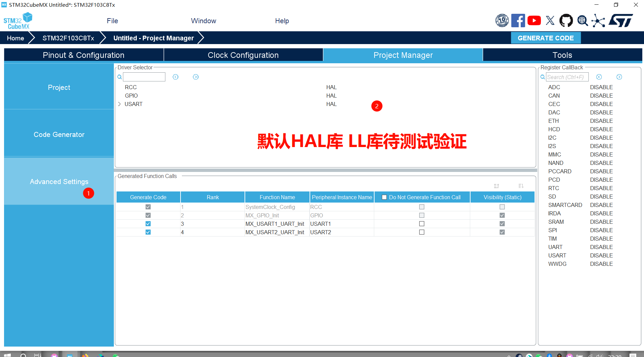Open the SMARTCARD callback DISABLE dropdown
This screenshot has height=357, width=644.
click(x=601, y=205)
